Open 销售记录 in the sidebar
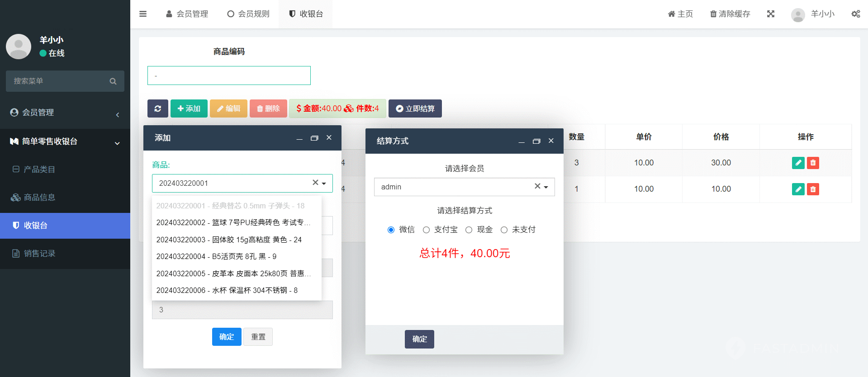Screen dimensions: 868x377 (65, 254)
